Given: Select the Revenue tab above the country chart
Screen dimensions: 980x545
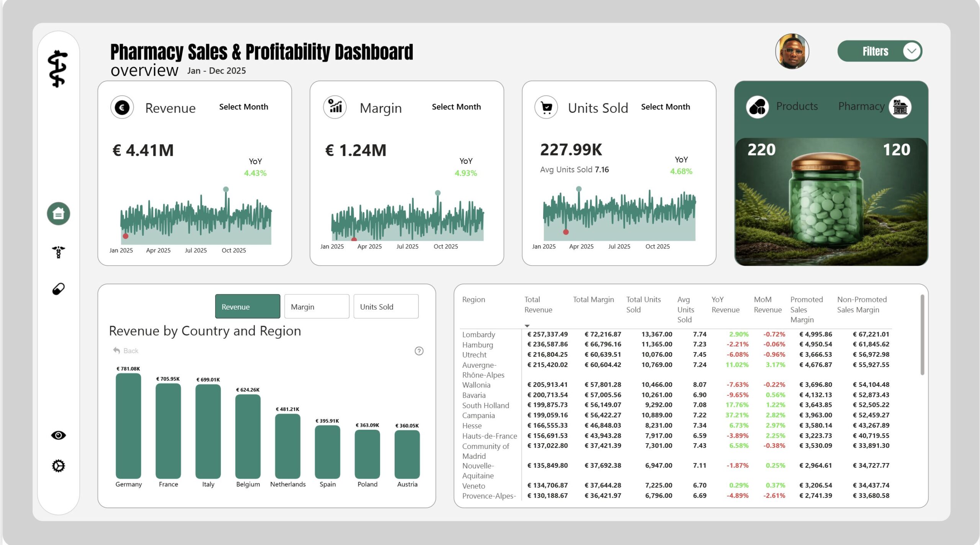Looking at the screenshot, I should [247, 306].
